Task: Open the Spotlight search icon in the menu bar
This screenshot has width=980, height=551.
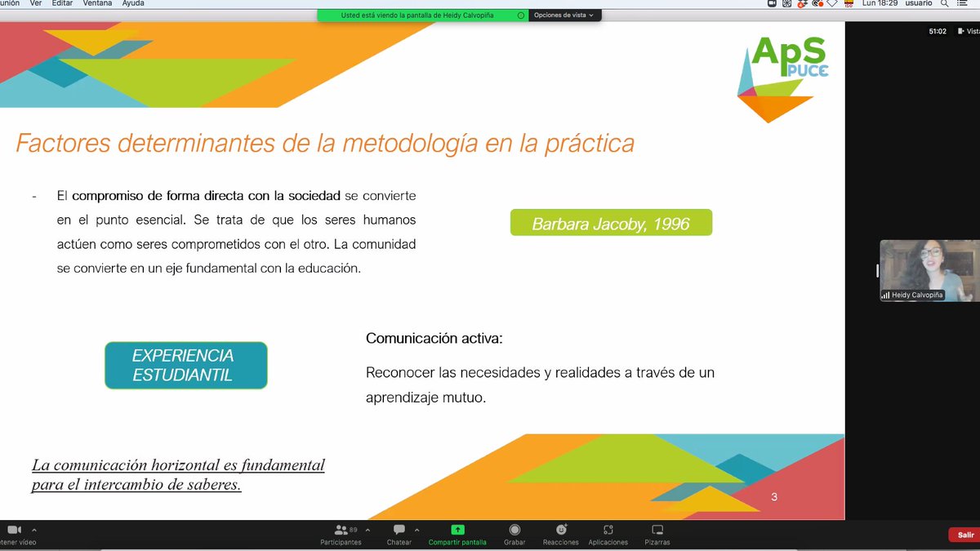Action: click(x=945, y=3)
